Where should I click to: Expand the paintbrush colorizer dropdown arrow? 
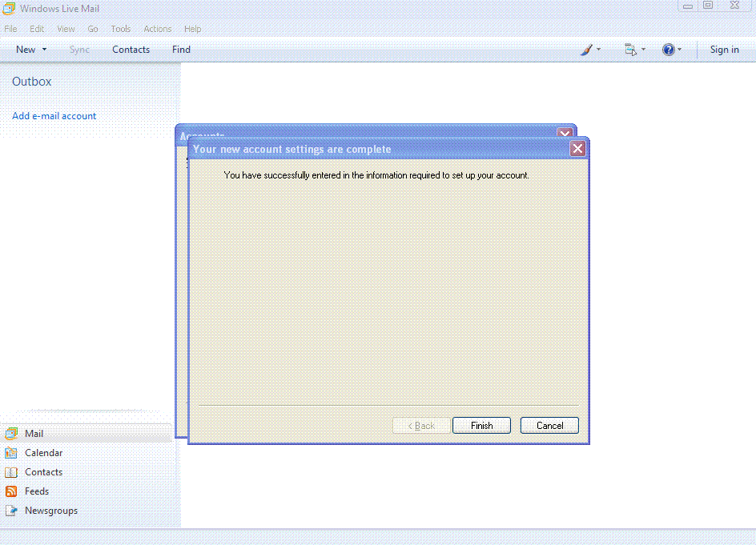coord(598,49)
